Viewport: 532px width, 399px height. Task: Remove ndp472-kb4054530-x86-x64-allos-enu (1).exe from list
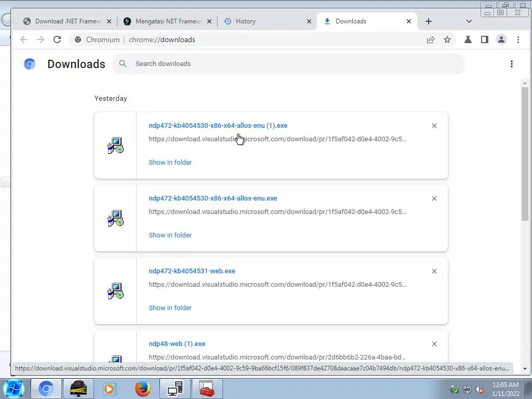[x=434, y=126]
